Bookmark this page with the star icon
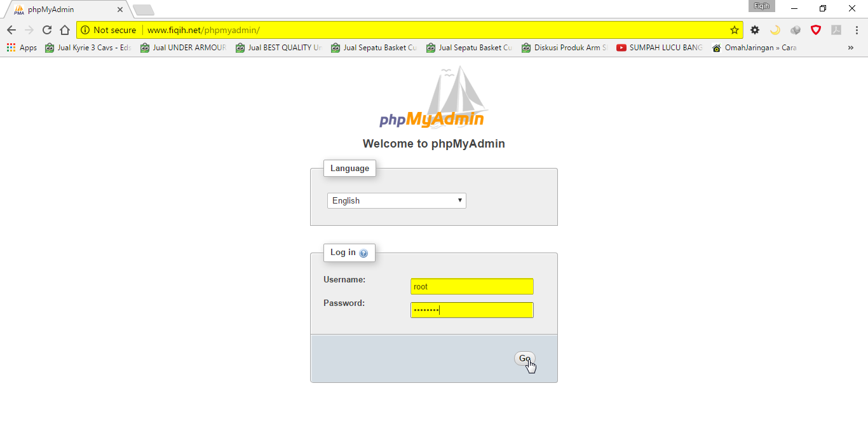This screenshot has width=868, height=423. tap(735, 30)
